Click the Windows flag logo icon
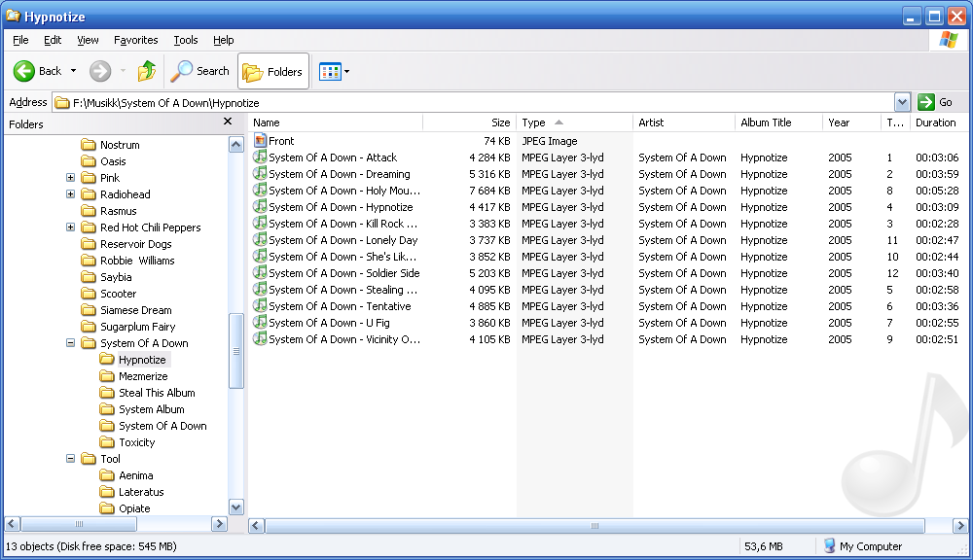 pos(948,40)
